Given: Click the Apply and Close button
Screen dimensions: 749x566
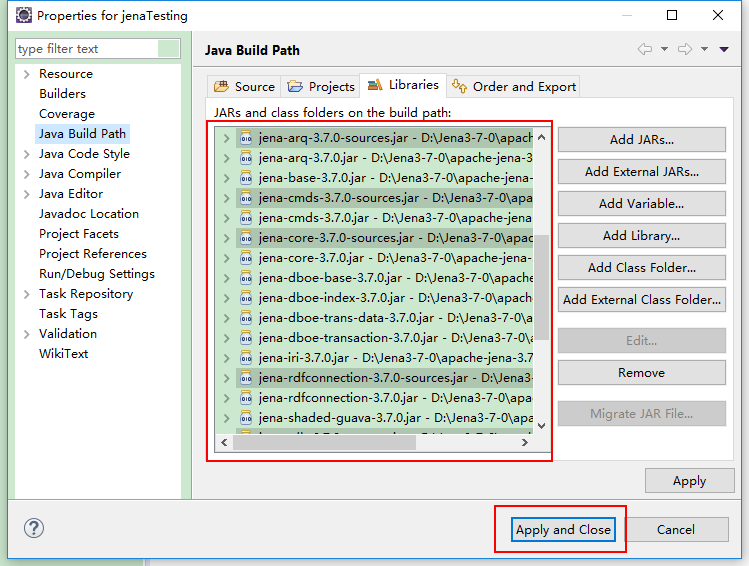Looking at the screenshot, I should pos(562,529).
